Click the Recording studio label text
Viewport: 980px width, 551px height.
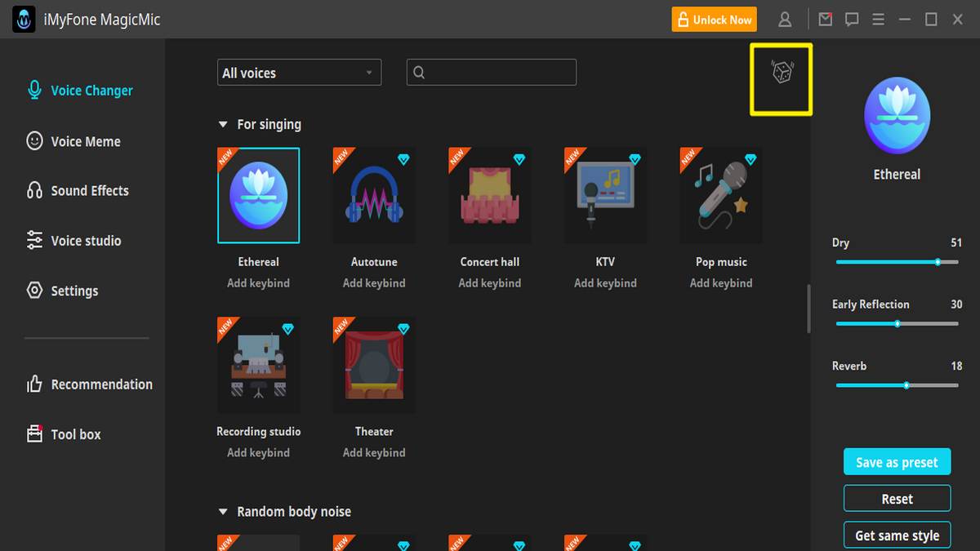tap(259, 432)
